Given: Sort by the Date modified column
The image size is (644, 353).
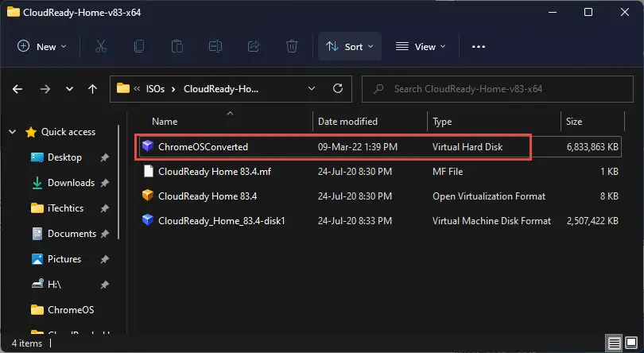Looking at the screenshot, I should [x=347, y=122].
